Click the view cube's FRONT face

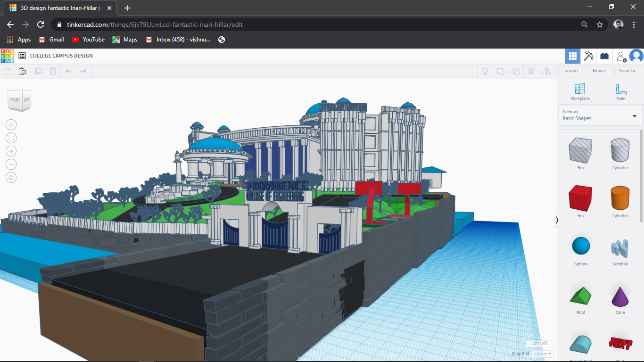pyautogui.click(x=15, y=100)
